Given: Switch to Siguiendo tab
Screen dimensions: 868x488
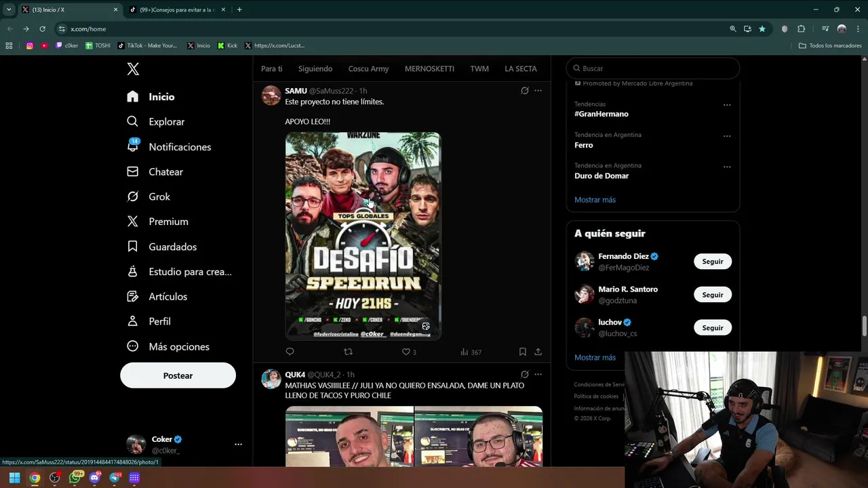Looking at the screenshot, I should pyautogui.click(x=315, y=68).
